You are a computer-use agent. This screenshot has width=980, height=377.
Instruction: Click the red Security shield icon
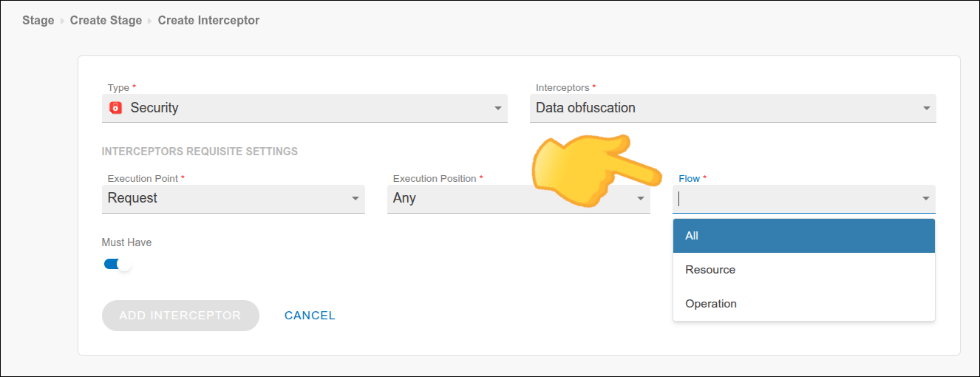click(115, 108)
